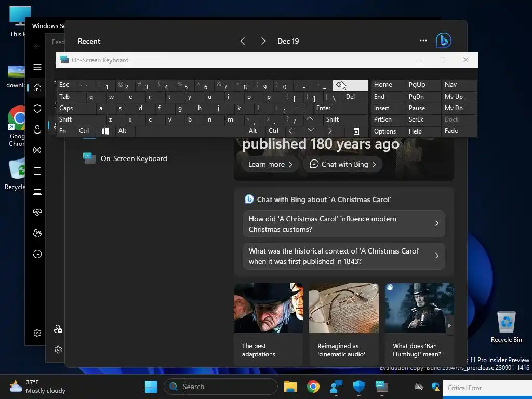Open File Explorer from the taskbar
Viewport: 532px width, 399px height.
290,387
